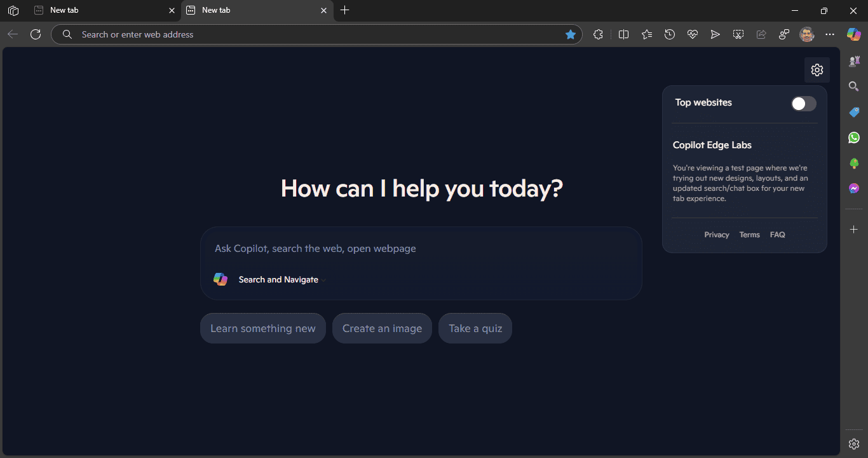Image resolution: width=868 pixels, height=458 pixels.
Task: Open sidebar settings gear at bottom
Action: coord(854,444)
